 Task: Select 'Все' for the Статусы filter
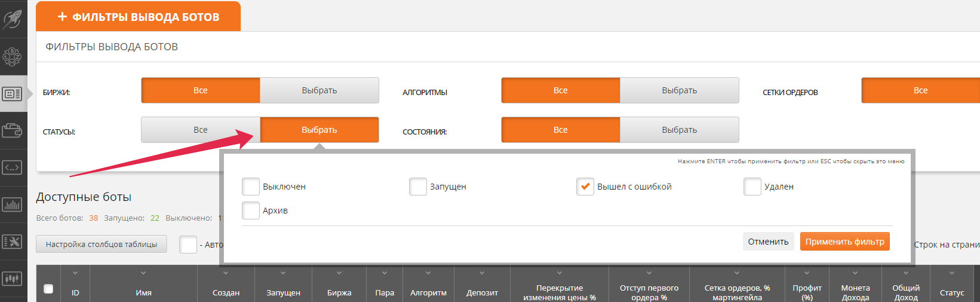pyautogui.click(x=201, y=130)
